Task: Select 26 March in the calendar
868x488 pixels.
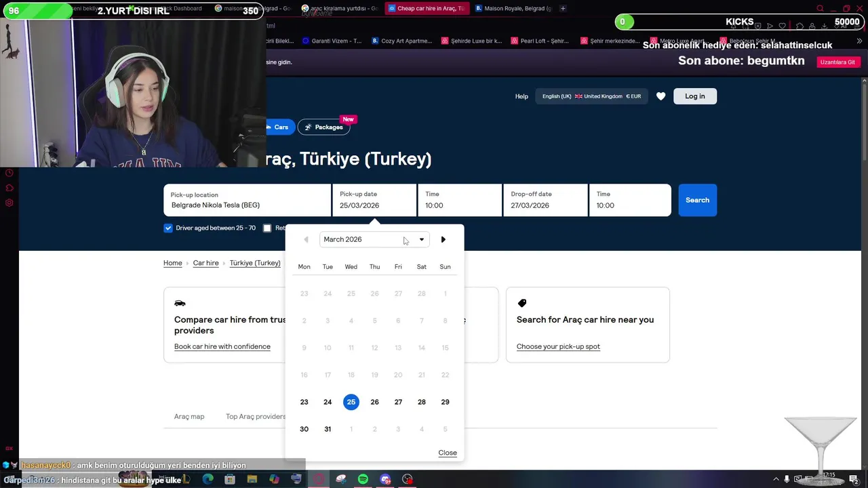Action: 374,402
